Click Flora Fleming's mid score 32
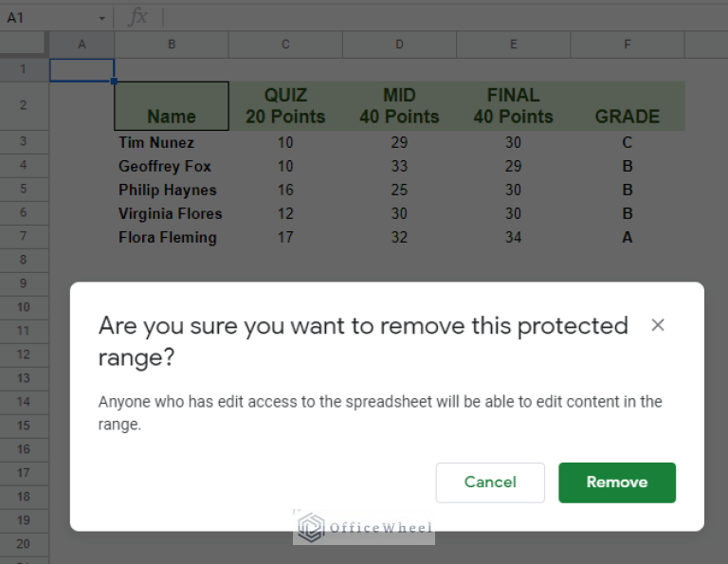728x564 pixels. (x=399, y=237)
